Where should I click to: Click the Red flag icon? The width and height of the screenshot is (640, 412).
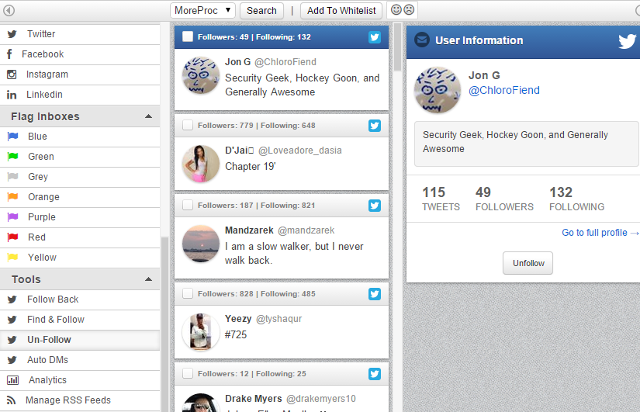click(x=13, y=237)
